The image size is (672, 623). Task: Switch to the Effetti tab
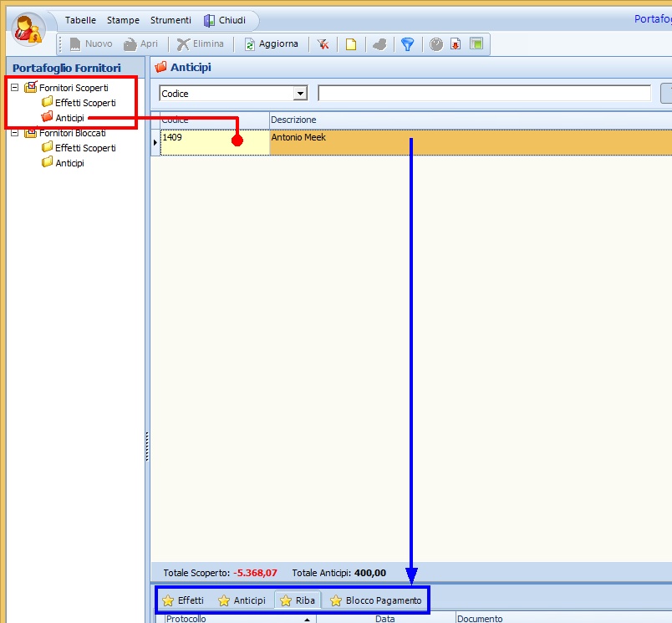tap(183, 600)
